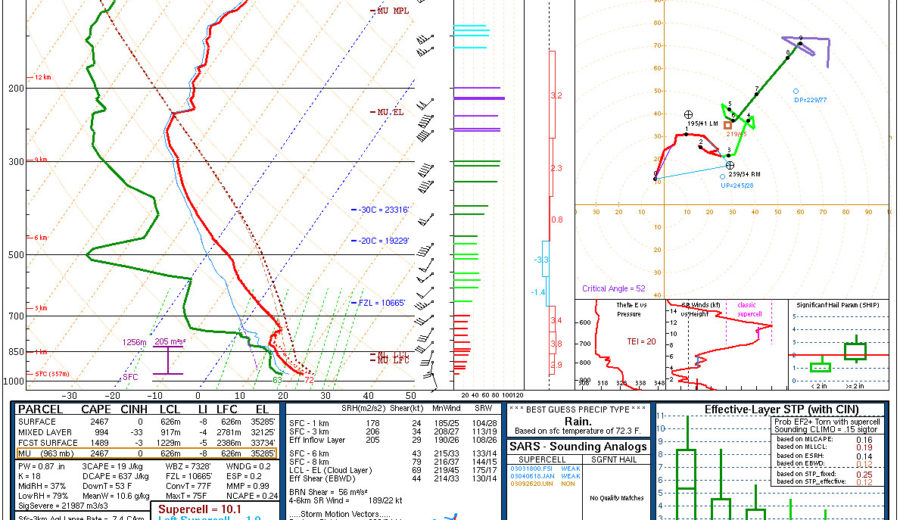Click the MU EL level marker
Viewport: 900px width, 520px height.
(x=387, y=112)
